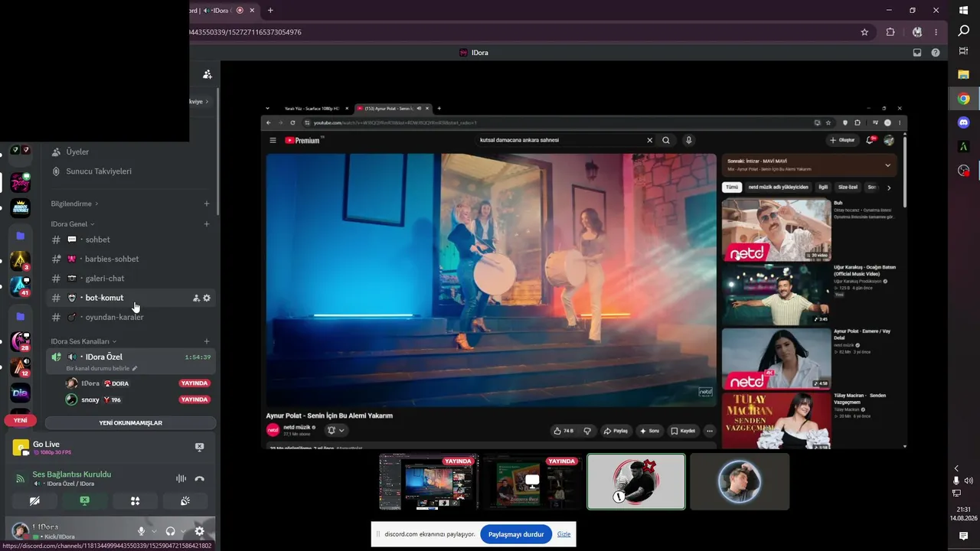Disconnect from the voice channel

200,479
